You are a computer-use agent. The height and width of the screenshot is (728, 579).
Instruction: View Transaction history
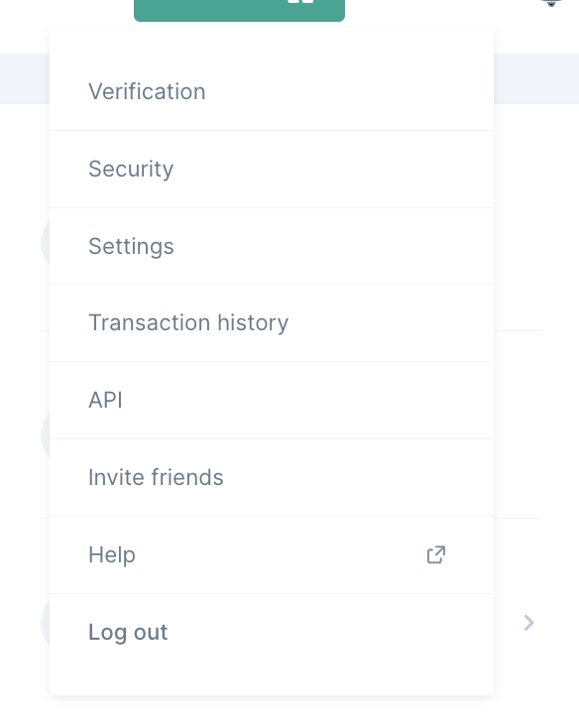[272, 322]
